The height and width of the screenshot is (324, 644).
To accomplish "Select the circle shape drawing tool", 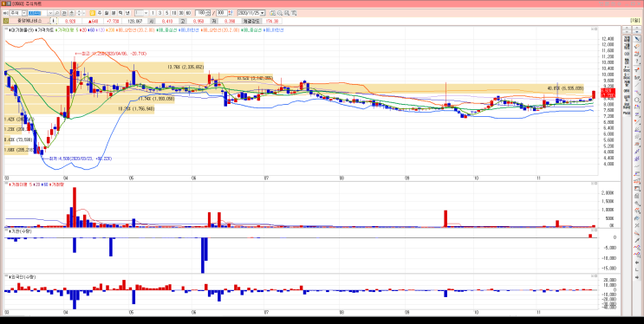I will [x=637, y=100].
